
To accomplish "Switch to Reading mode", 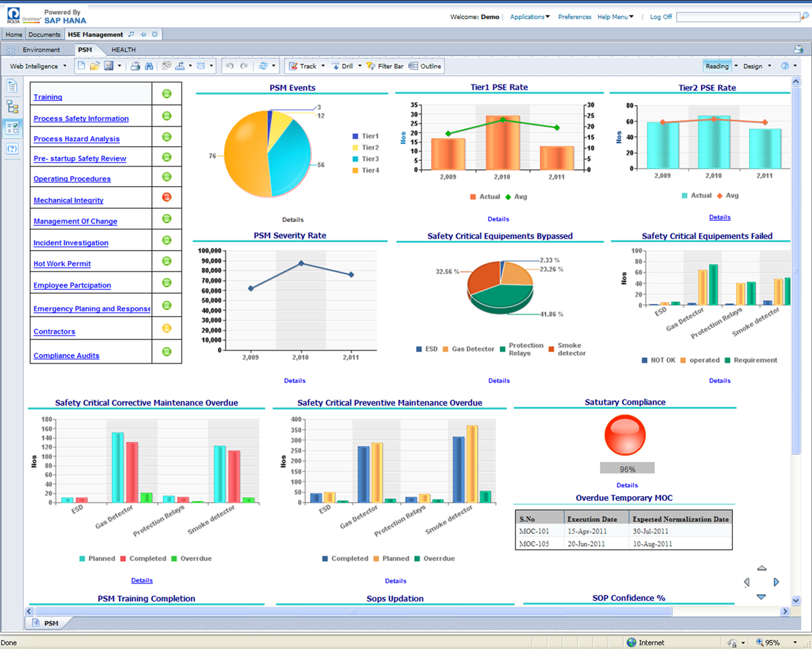I will (717, 66).
